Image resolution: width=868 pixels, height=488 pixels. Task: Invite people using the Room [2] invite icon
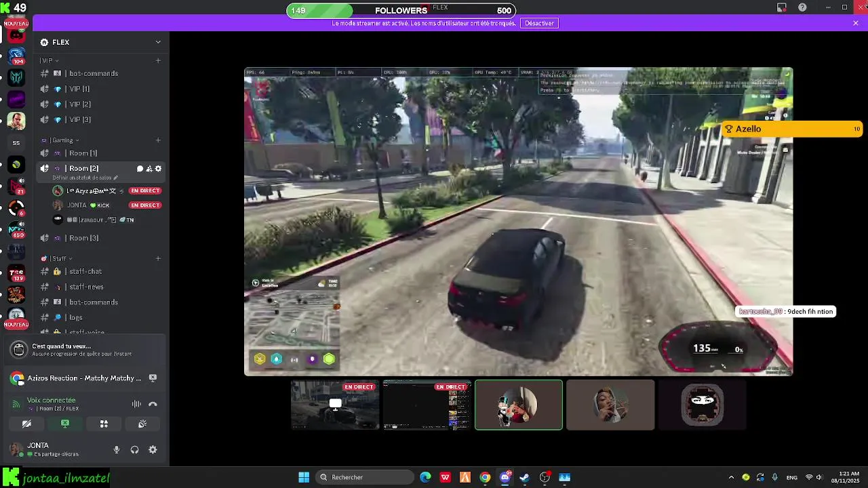(x=149, y=169)
